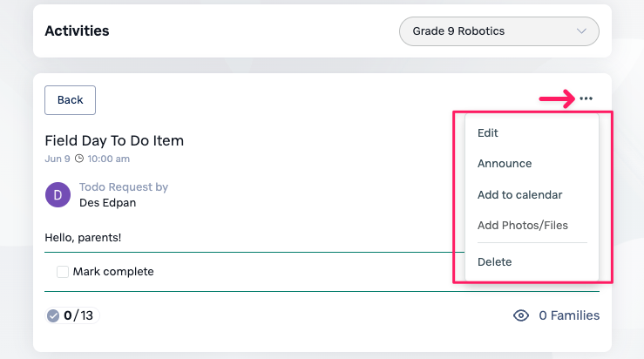Open the Grade 9 Robotics class dropdown
This screenshot has height=359, width=644.
pyautogui.click(x=498, y=31)
